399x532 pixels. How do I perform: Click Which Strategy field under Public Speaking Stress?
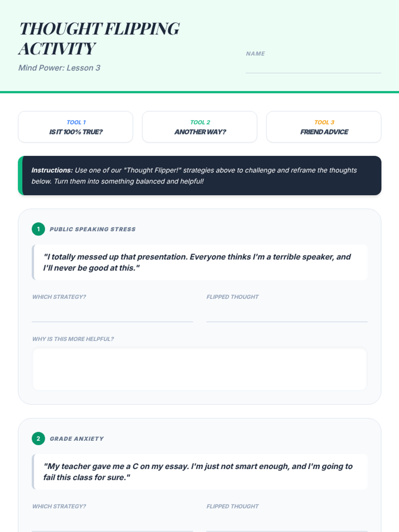click(x=112, y=314)
